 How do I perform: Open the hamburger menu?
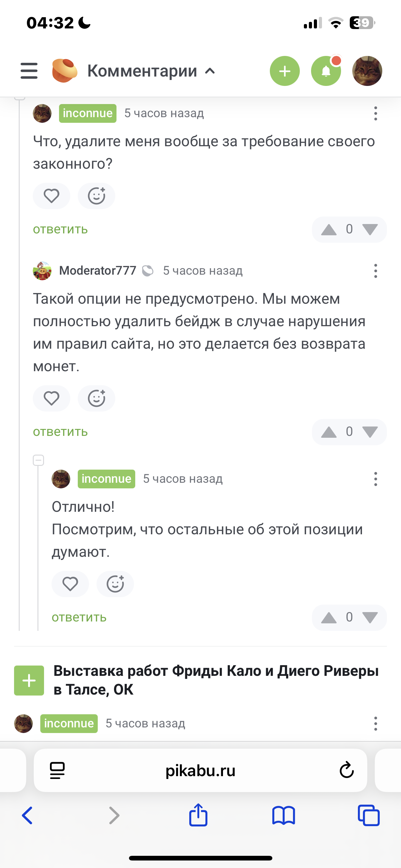click(29, 71)
